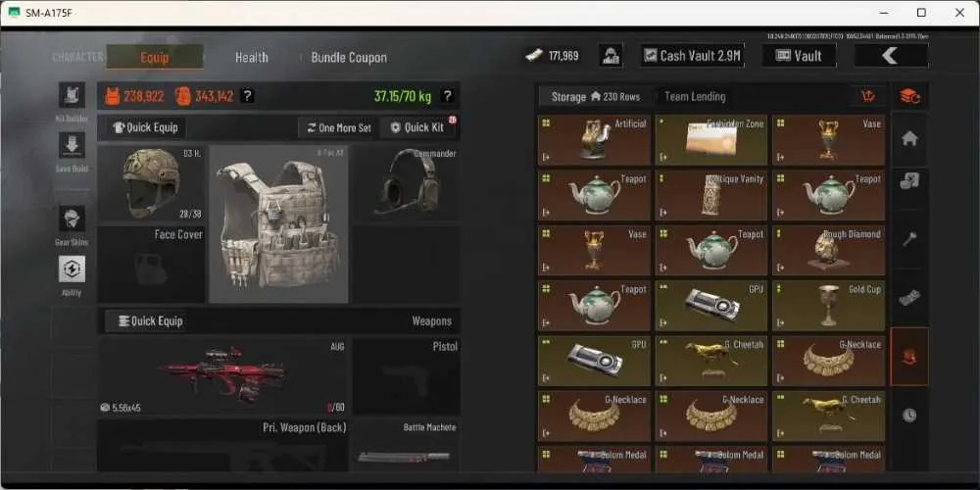
Task: Click the cash balance 171,969
Action: [x=563, y=56]
